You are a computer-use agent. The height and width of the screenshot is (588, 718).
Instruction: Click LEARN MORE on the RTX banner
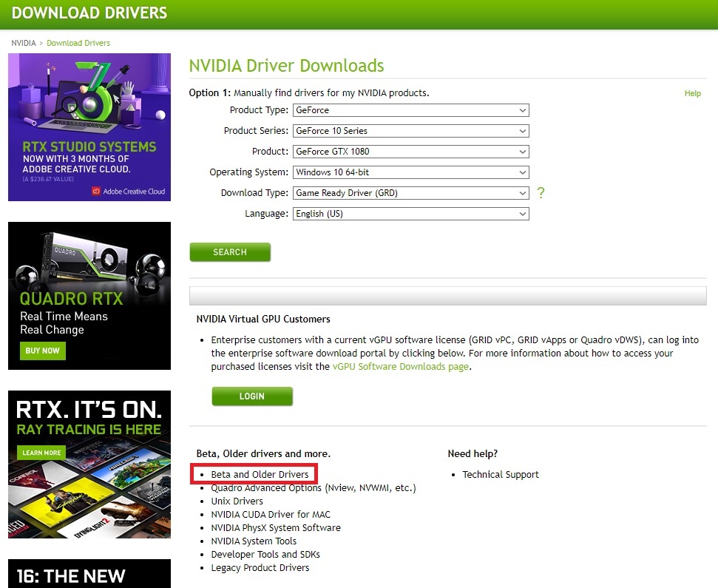click(x=42, y=453)
